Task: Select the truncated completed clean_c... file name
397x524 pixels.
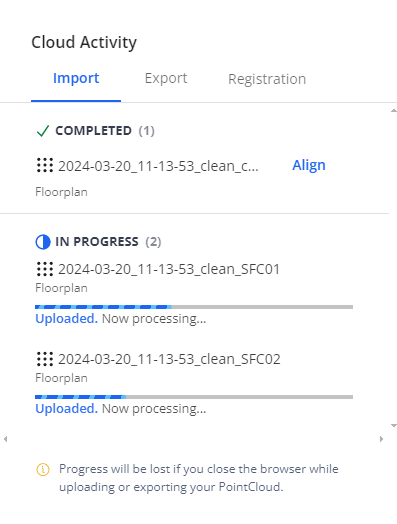Action: (x=158, y=166)
